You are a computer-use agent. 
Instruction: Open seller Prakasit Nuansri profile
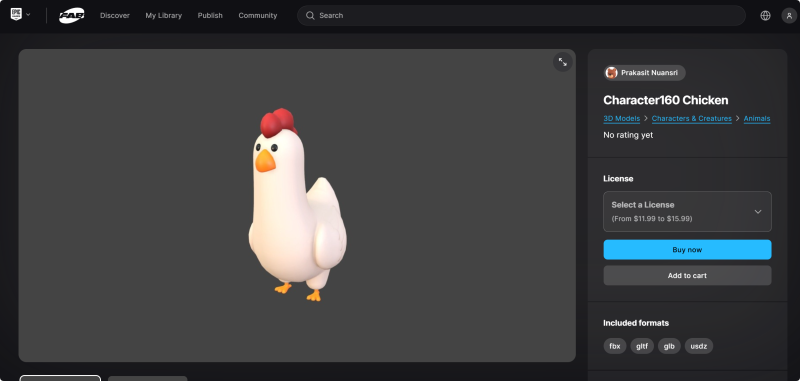click(x=644, y=73)
